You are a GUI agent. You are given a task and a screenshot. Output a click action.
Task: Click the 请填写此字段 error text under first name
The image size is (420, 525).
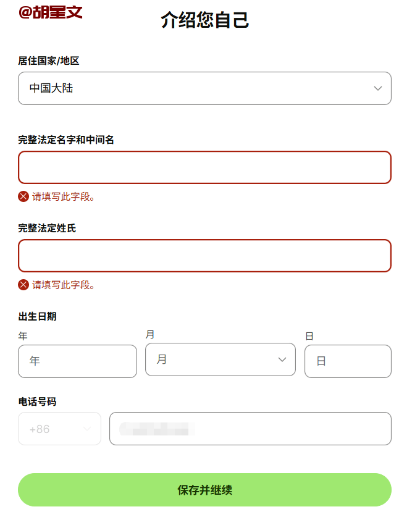pyautogui.click(x=64, y=196)
